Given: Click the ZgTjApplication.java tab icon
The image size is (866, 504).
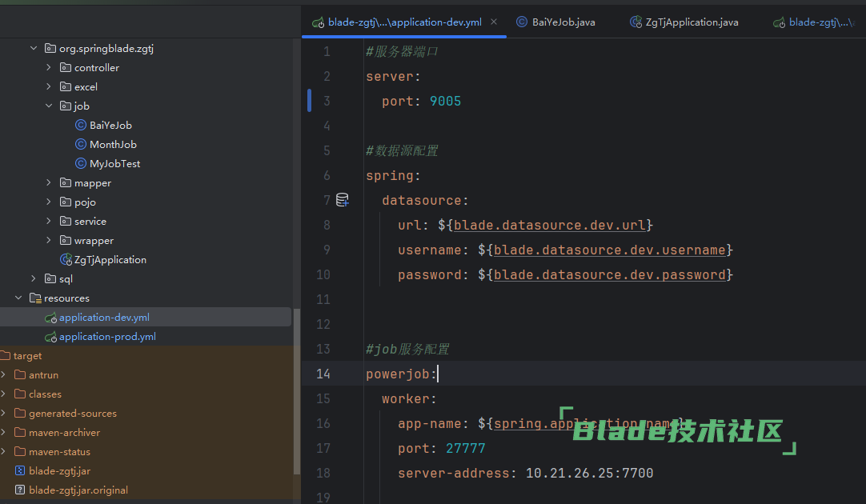Looking at the screenshot, I should coord(635,22).
